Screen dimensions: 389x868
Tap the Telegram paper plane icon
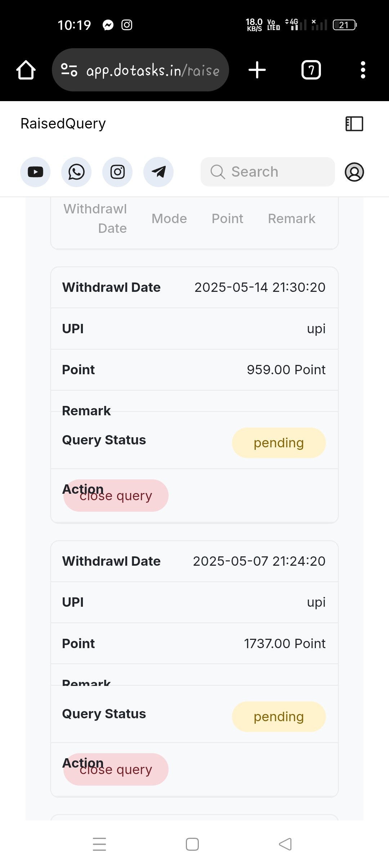tap(158, 172)
